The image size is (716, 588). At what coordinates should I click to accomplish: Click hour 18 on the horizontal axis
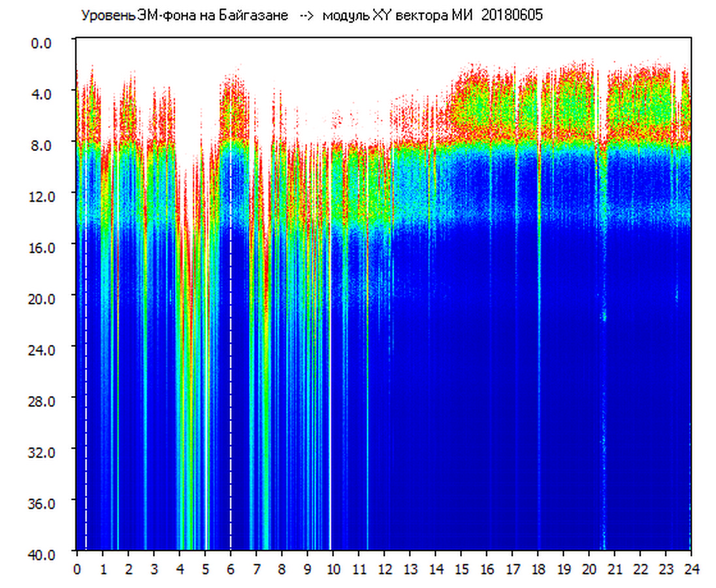[x=538, y=569]
